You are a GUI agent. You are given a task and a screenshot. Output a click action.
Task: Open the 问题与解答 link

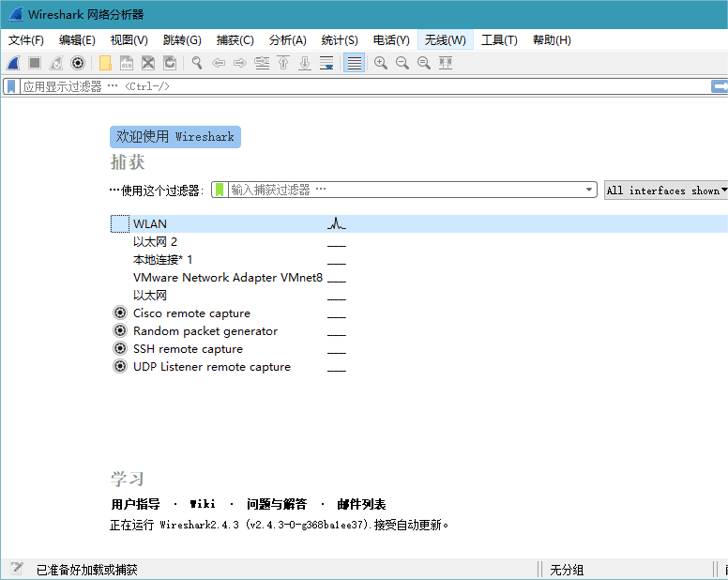[x=277, y=504]
